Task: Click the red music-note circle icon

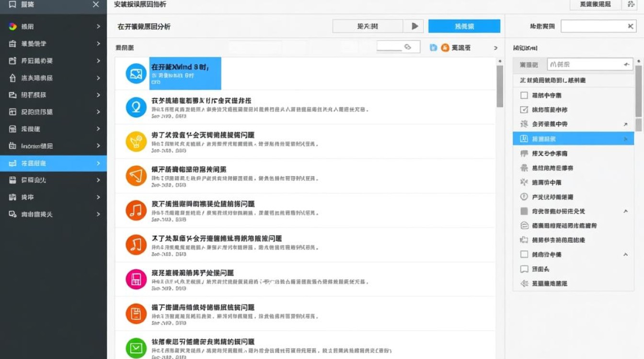Action: tap(135, 211)
